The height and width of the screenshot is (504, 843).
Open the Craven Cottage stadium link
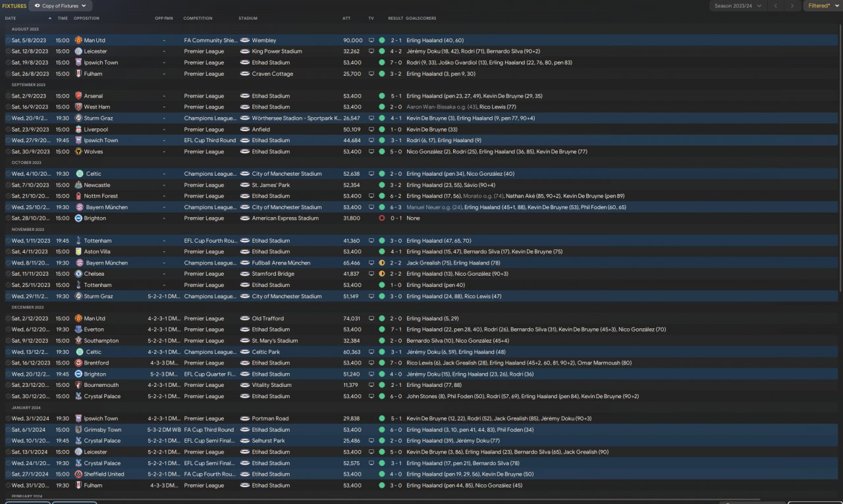tap(273, 74)
